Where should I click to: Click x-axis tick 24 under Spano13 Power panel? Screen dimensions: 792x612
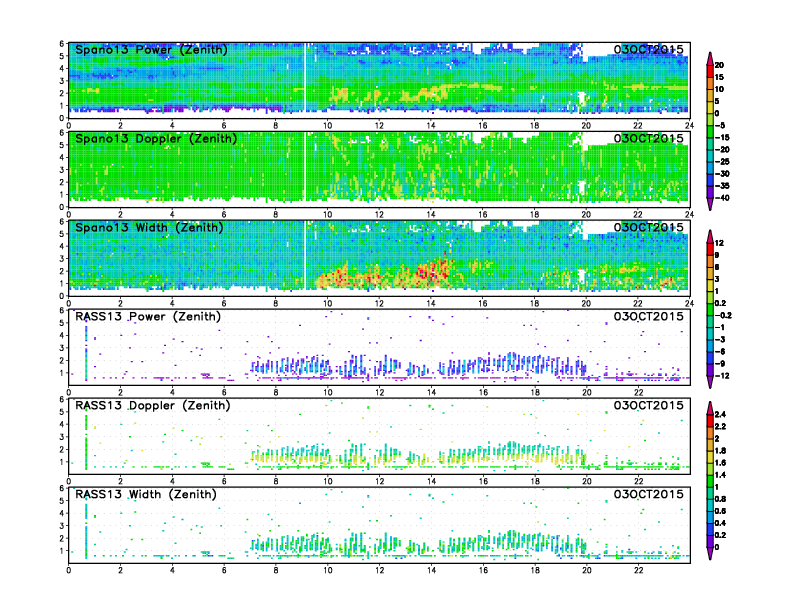pos(689,125)
